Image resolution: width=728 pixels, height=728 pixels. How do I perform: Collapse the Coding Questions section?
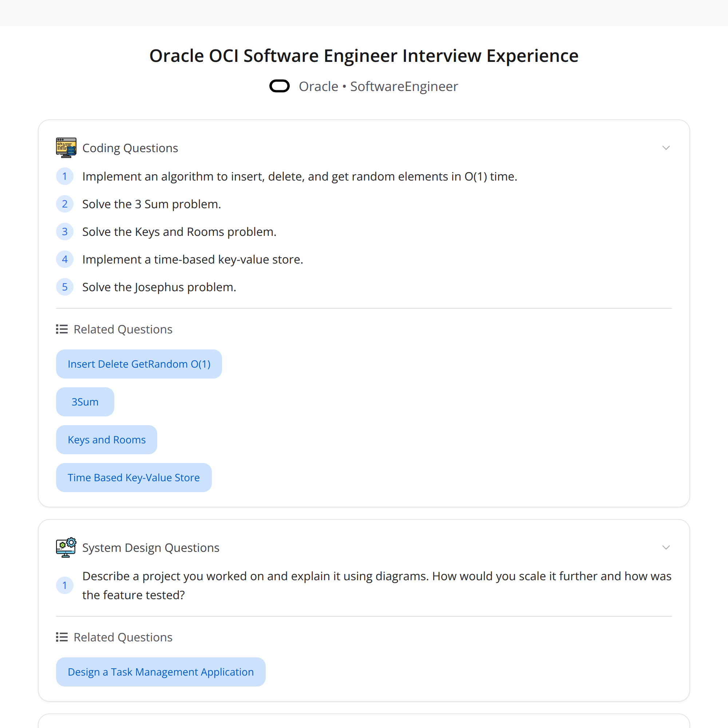666,147
